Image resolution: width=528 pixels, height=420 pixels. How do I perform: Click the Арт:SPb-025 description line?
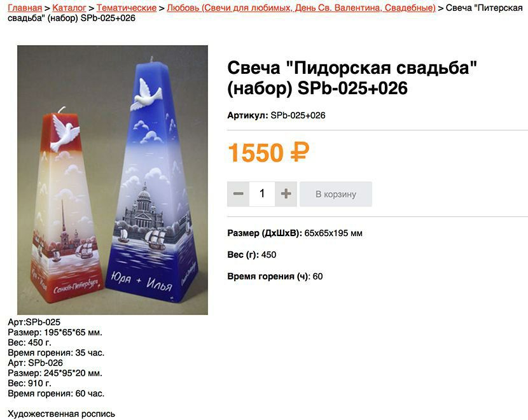[x=34, y=322]
